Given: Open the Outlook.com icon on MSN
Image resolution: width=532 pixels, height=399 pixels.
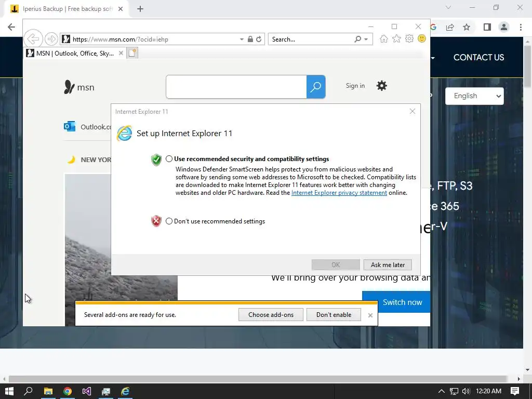Looking at the screenshot, I should (x=70, y=127).
